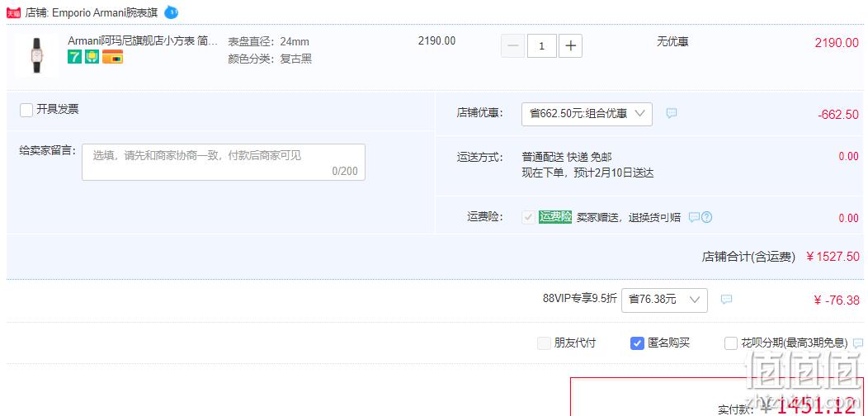This screenshot has width=868, height=416.
Task: Click the -662.50 discount amount
Action: pos(838,115)
